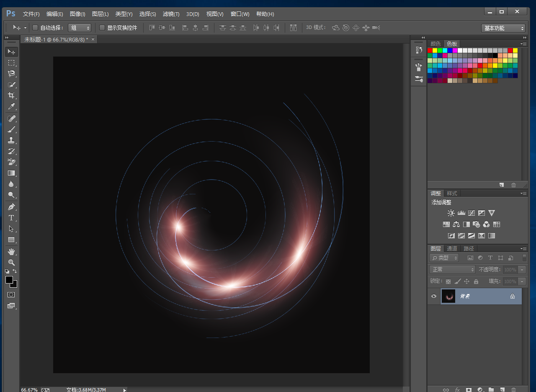The image size is (536, 392).
Task: Select the Rectangular Marquee tool
Action: [11, 63]
